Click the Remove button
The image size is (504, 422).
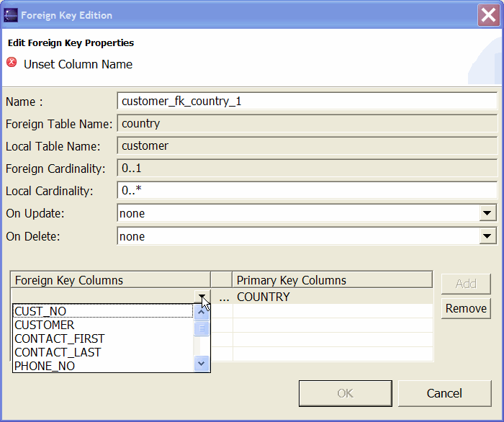[466, 308]
